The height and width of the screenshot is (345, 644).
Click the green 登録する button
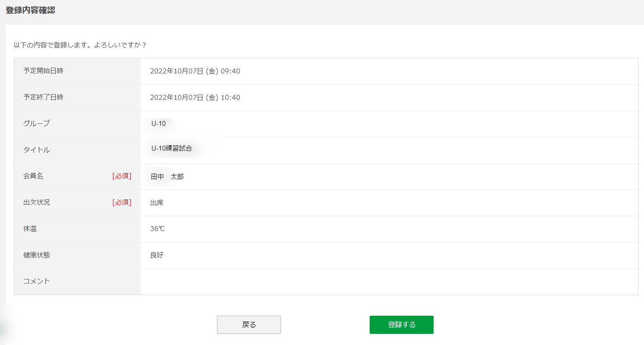401,325
